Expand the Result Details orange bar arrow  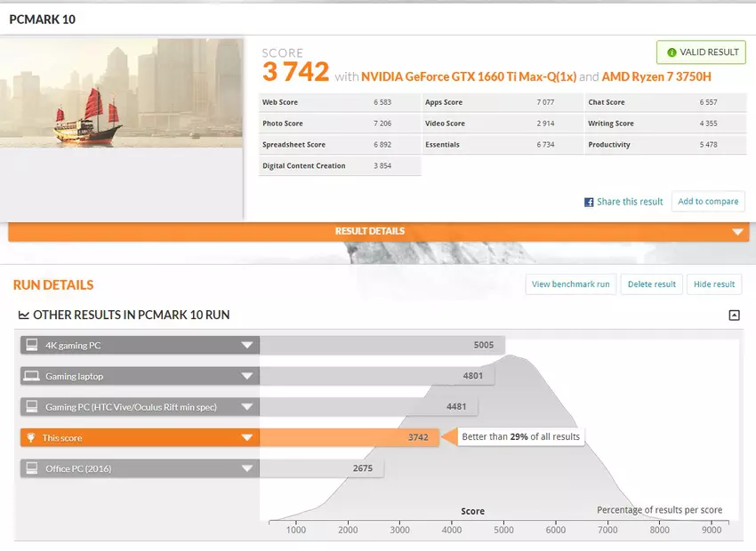click(736, 232)
